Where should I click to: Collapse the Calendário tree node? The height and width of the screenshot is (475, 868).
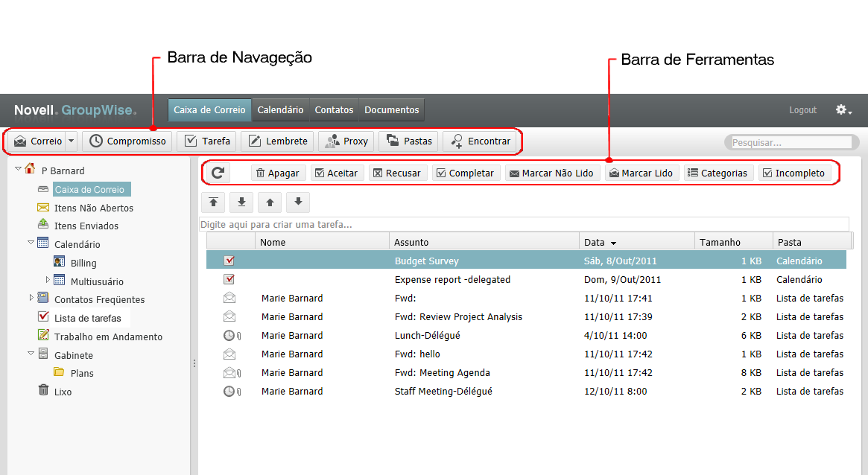click(31, 243)
